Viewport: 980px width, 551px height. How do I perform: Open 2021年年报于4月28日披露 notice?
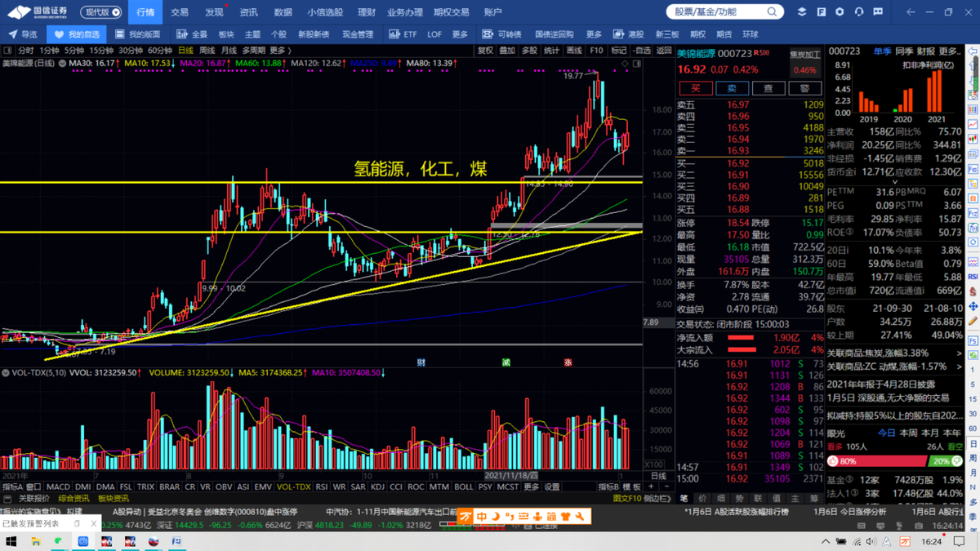tap(882, 384)
